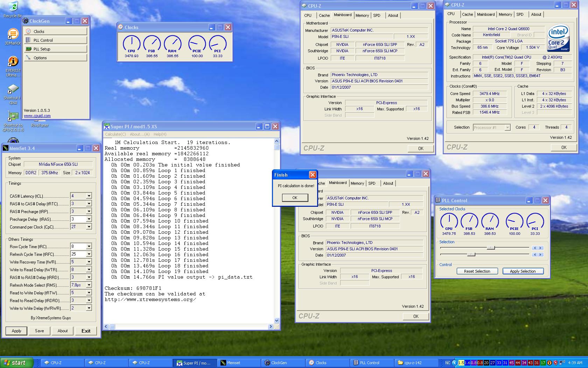Screen dimensions: 588x368
Task: Click the Clocks icon button in ClockGen
Action: tap(28, 31)
